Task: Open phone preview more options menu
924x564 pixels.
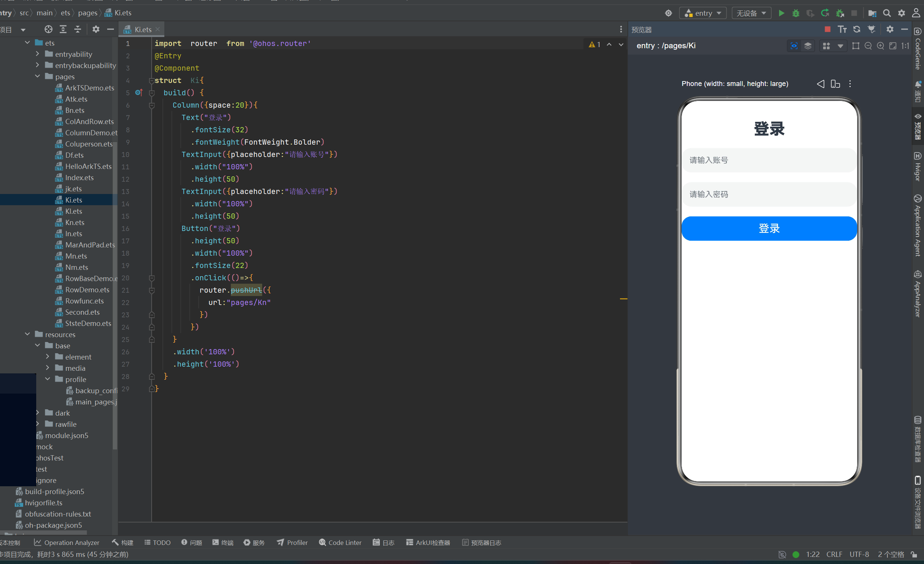Action: tap(850, 84)
